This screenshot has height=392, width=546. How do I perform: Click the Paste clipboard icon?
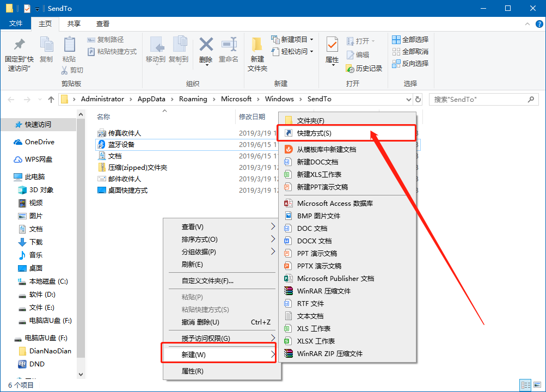69,45
